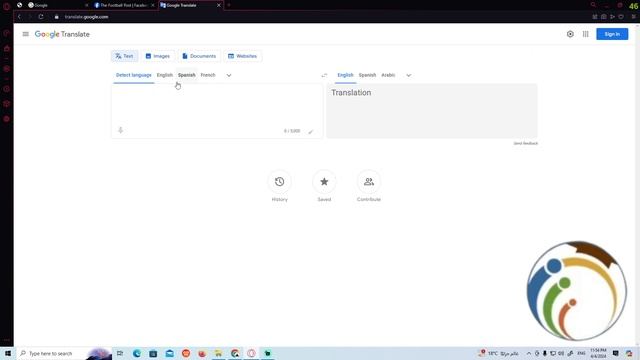Expand more source languages dropdown
This screenshot has height=360, width=640.
[229, 75]
